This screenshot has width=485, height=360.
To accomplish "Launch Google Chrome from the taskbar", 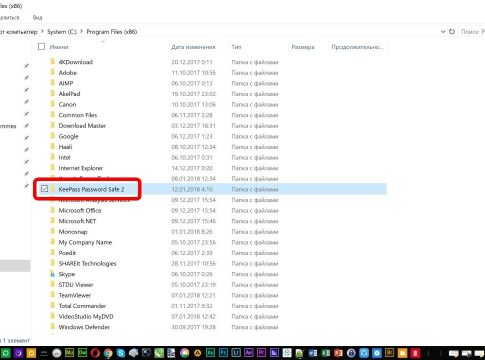I will point(108,353).
